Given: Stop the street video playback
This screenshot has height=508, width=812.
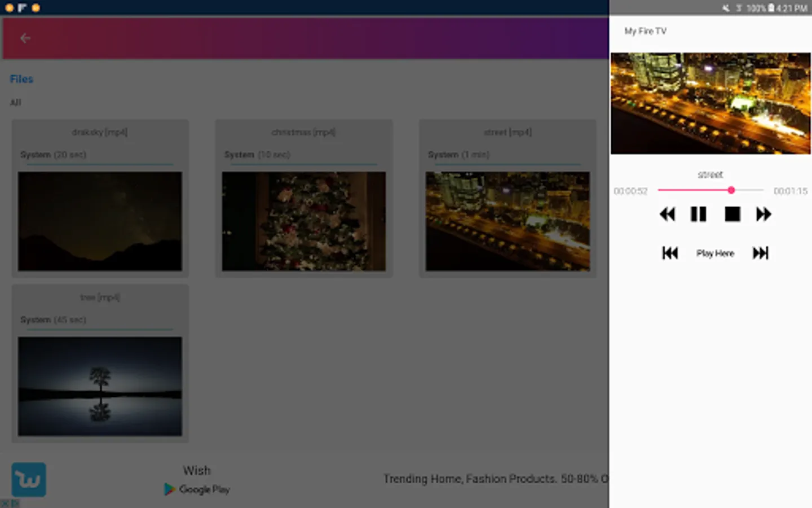Looking at the screenshot, I should coord(732,214).
